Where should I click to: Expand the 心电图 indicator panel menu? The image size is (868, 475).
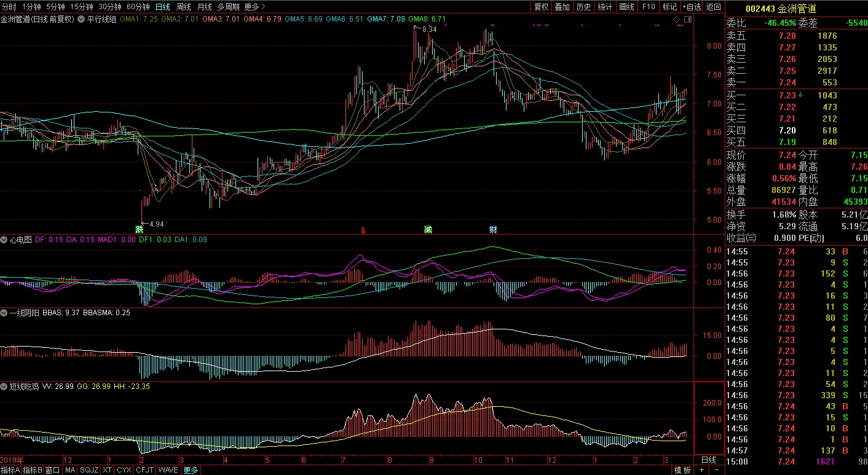pos(4,239)
